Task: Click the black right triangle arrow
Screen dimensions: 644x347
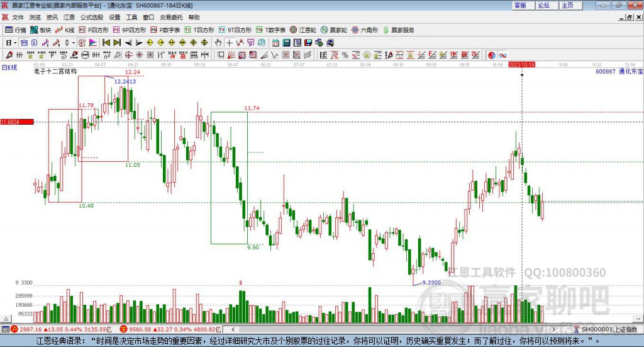Action: click(x=139, y=42)
